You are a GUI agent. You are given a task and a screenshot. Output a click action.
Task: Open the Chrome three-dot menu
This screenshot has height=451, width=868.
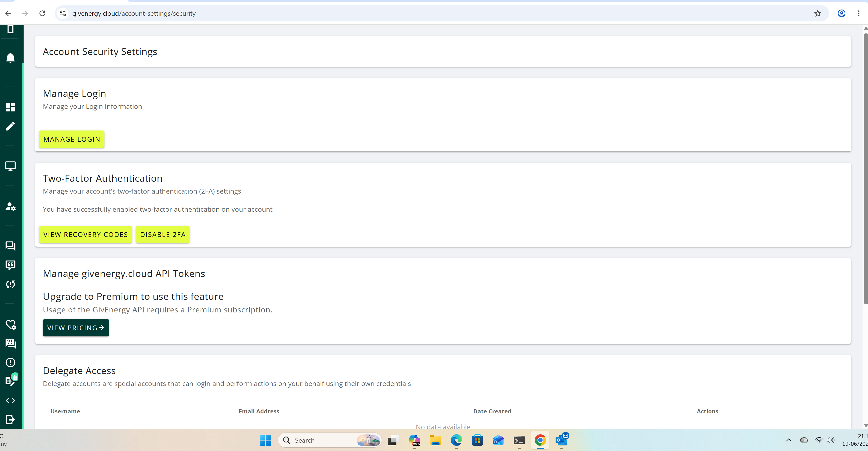pyautogui.click(x=858, y=14)
